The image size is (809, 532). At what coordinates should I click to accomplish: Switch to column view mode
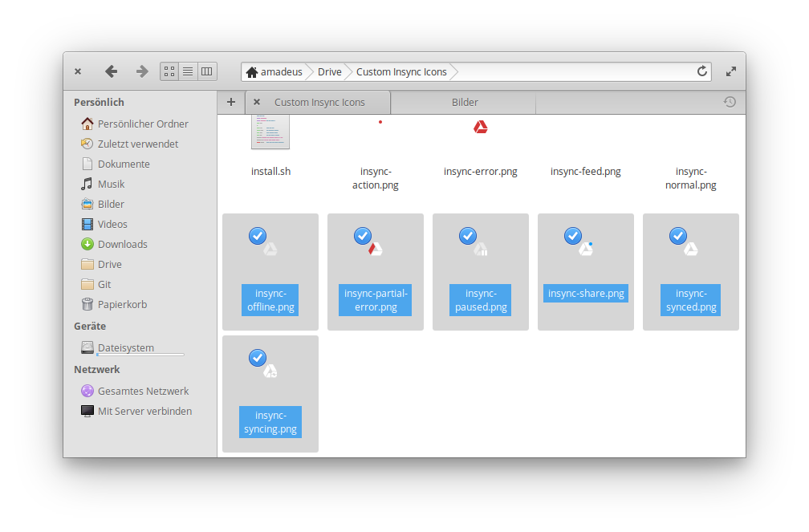207,71
